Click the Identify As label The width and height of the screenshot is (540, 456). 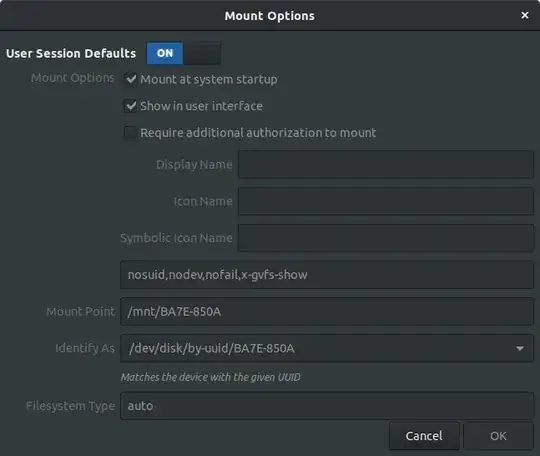coord(85,349)
